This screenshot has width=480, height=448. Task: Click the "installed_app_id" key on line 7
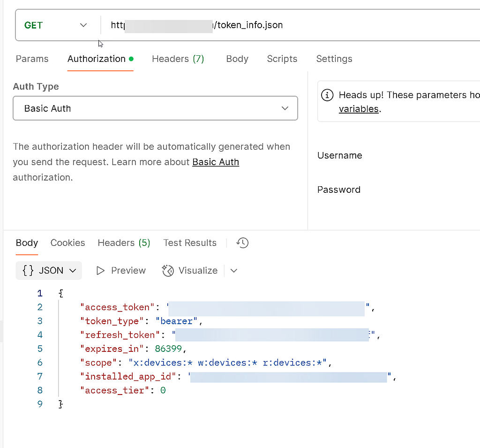pos(128,376)
